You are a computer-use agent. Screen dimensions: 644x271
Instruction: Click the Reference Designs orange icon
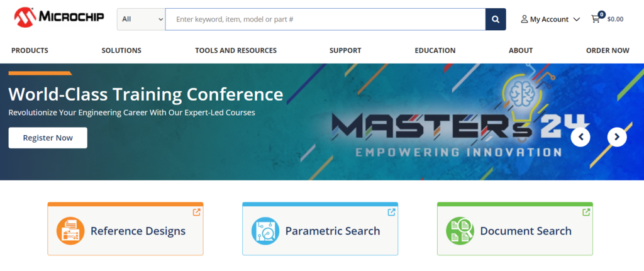click(70, 231)
